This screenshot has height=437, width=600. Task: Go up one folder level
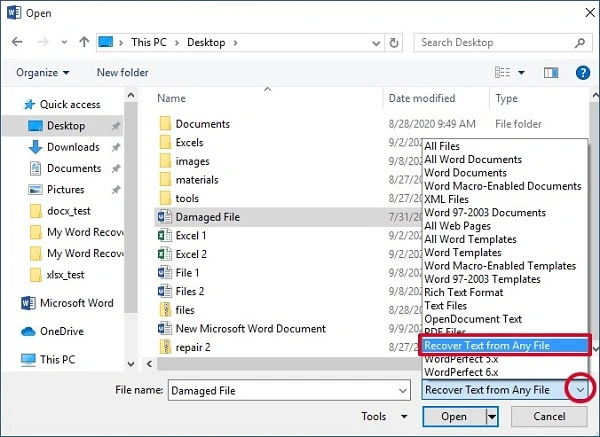click(x=84, y=42)
